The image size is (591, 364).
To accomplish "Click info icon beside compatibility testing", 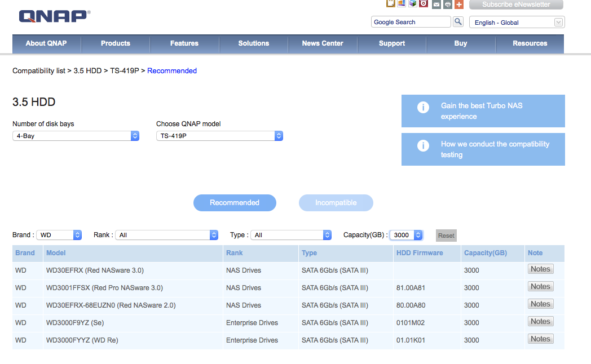I will pyautogui.click(x=423, y=145).
